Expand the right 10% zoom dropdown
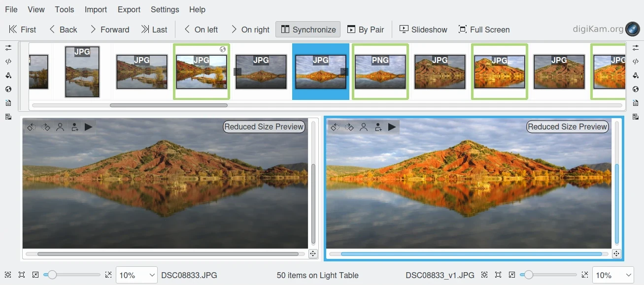Screen dimensions: 644x285 [612, 275]
